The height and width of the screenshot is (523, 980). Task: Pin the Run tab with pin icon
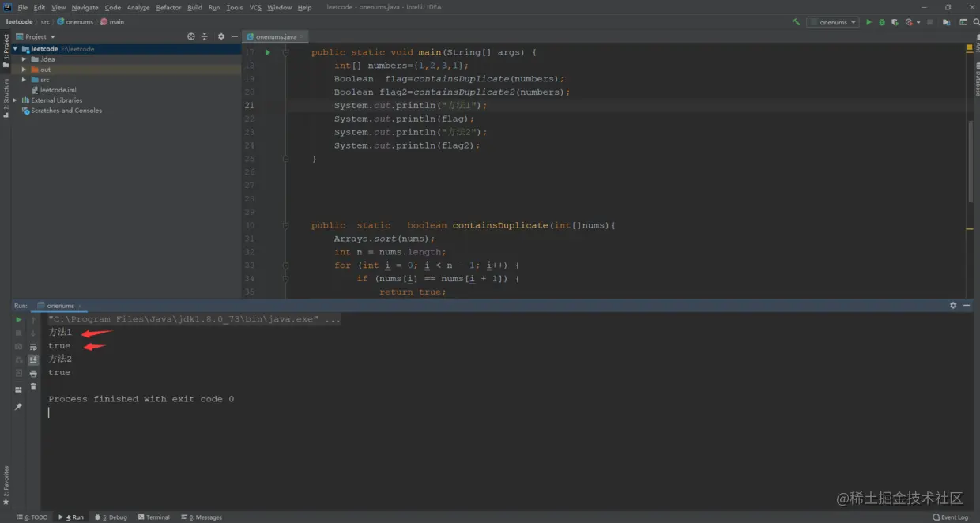point(18,407)
